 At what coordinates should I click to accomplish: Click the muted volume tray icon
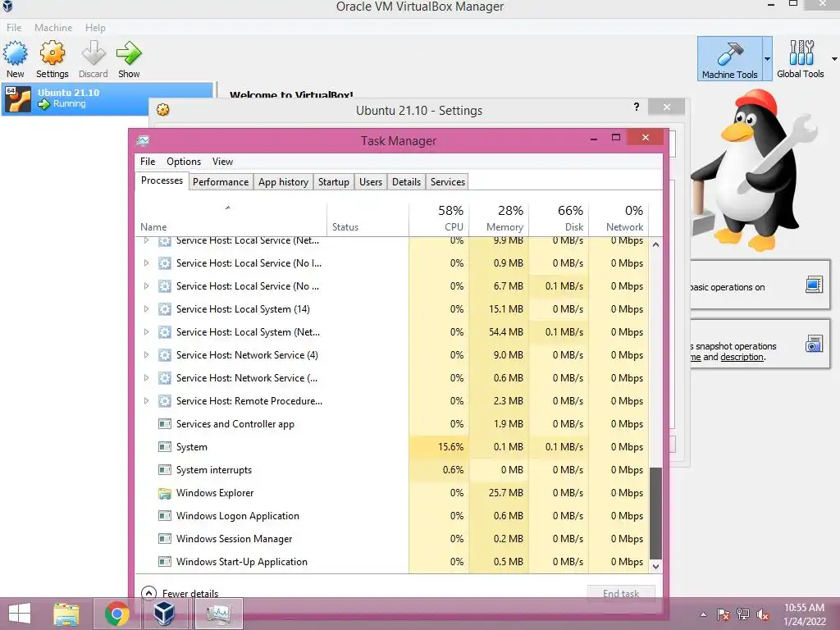pos(763,614)
